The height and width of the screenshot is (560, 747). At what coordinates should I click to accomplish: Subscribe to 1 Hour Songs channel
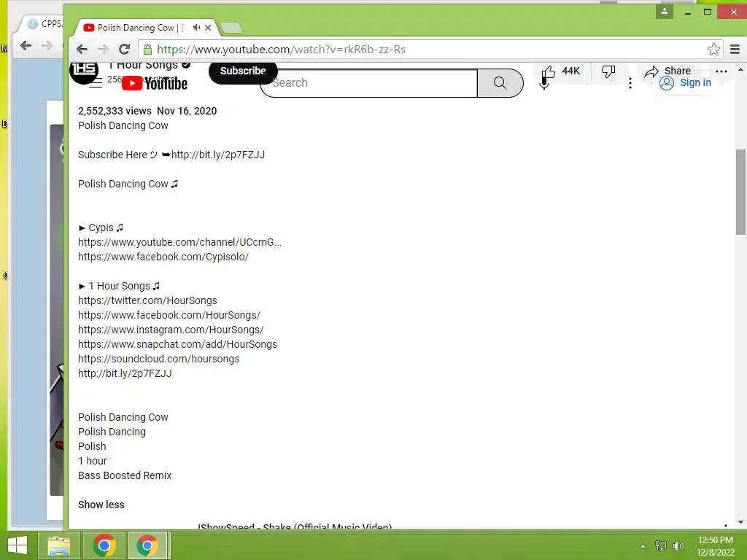point(243,71)
